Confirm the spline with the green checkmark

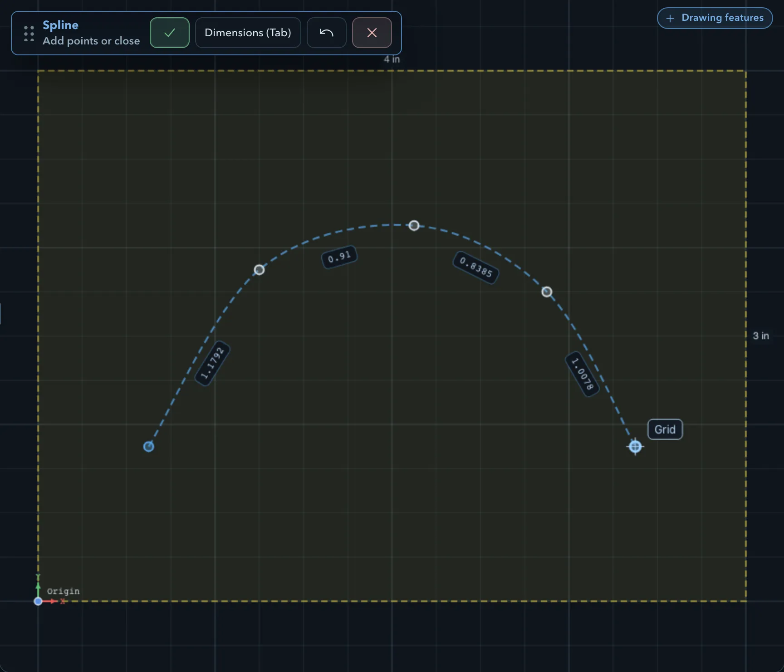pos(170,33)
